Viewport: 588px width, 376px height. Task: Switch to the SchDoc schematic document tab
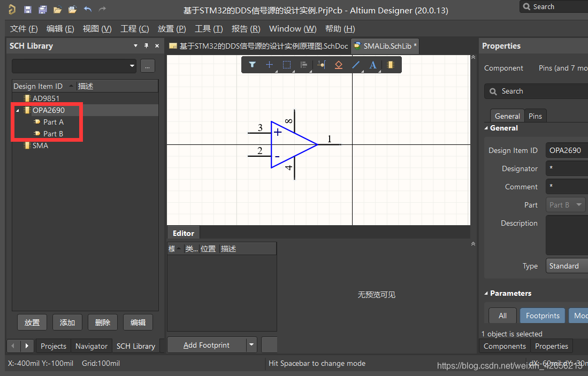(x=258, y=46)
